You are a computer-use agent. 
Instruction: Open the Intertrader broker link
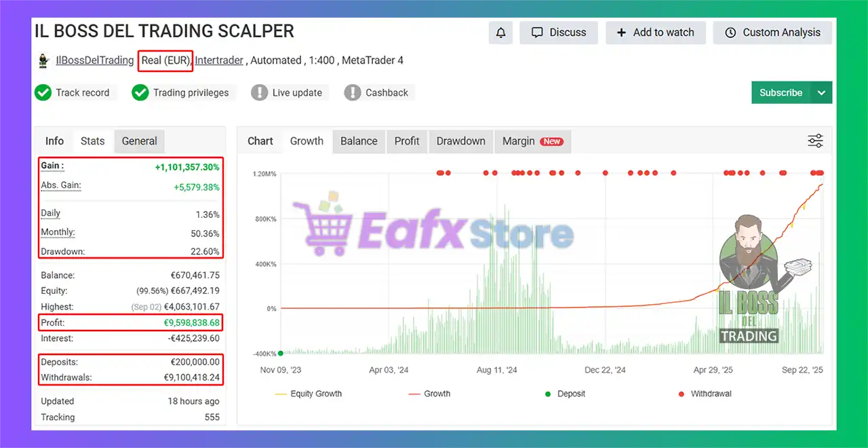[219, 60]
